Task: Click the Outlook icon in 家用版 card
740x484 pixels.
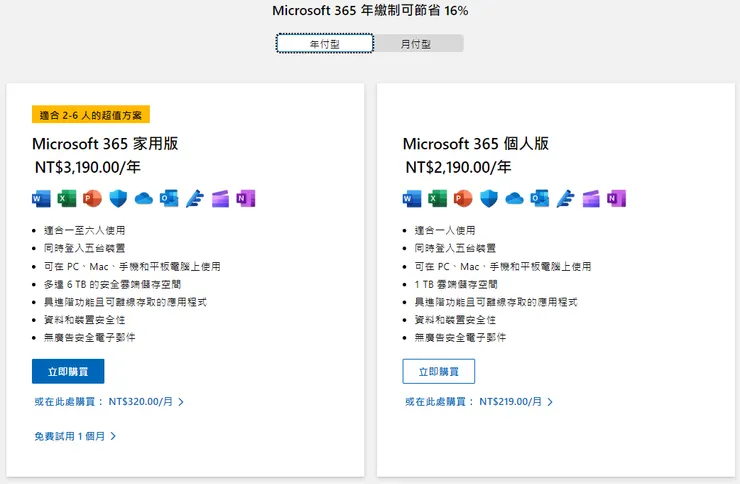Action: 169,199
